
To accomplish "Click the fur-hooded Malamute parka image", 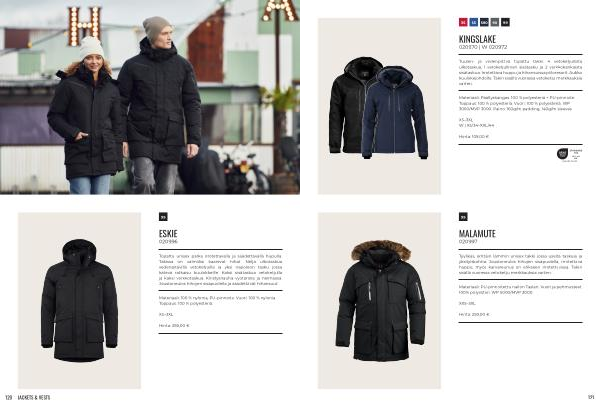I will click(x=379, y=301).
